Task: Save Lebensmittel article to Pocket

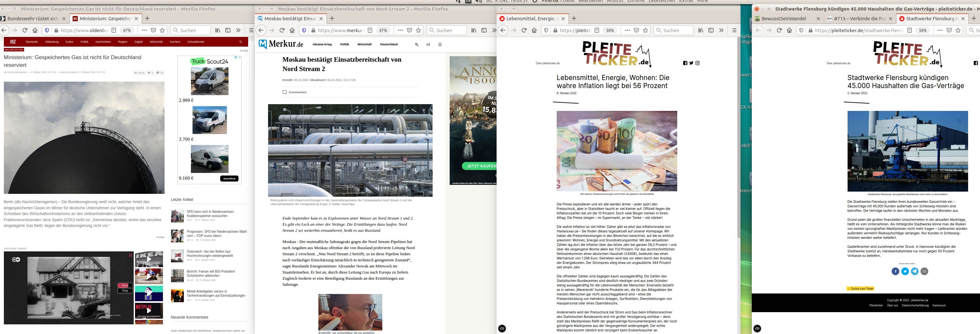Action: (x=636, y=31)
